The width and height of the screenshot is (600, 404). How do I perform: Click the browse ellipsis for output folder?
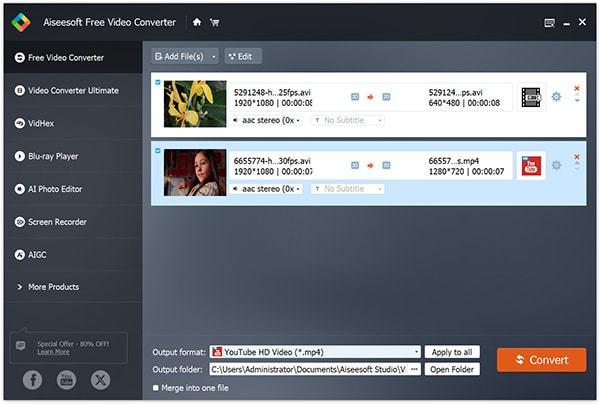tap(414, 369)
